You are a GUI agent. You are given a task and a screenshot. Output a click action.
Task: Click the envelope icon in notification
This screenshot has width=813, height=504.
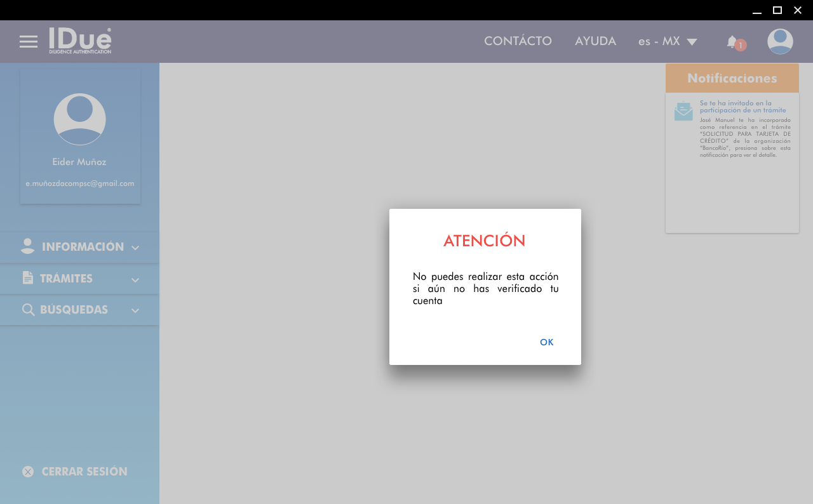click(683, 111)
